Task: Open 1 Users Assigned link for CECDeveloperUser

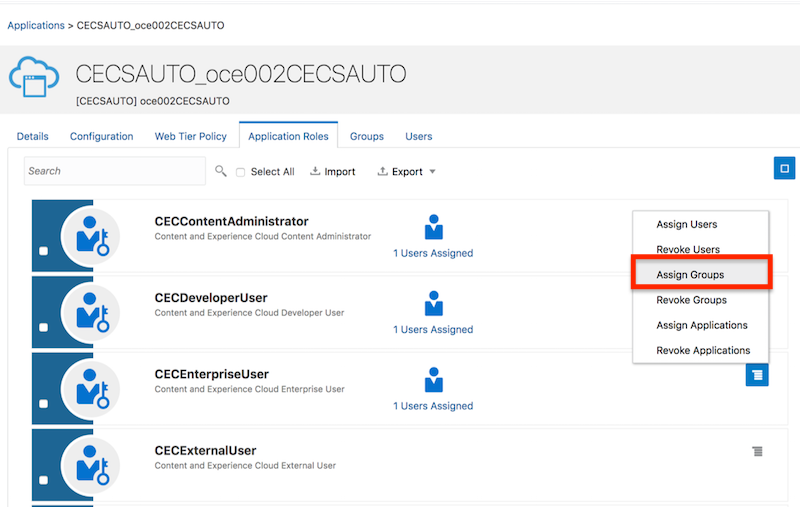Action: (x=433, y=330)
